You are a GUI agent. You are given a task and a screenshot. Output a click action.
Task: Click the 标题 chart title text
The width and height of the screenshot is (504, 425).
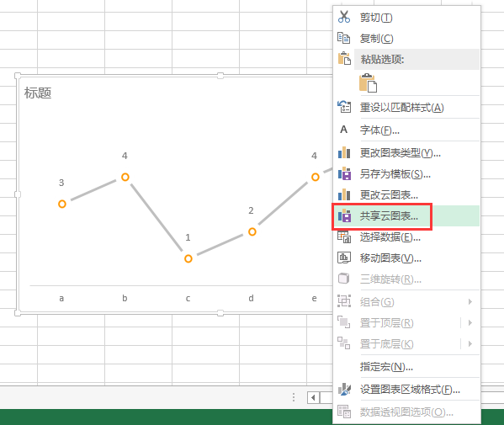pos(38,93)
